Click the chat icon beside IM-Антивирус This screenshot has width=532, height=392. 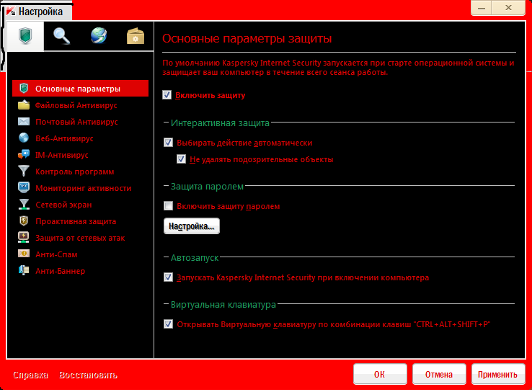tap(24, 155)
